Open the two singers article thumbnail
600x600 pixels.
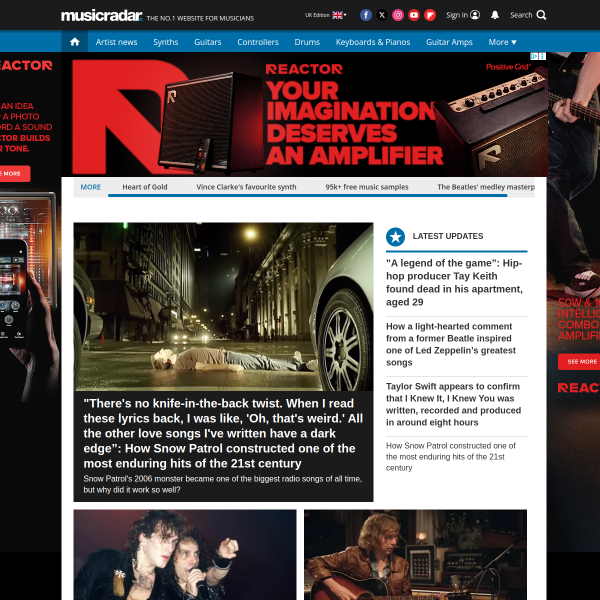pyautogui.click(x=185, y=554)
